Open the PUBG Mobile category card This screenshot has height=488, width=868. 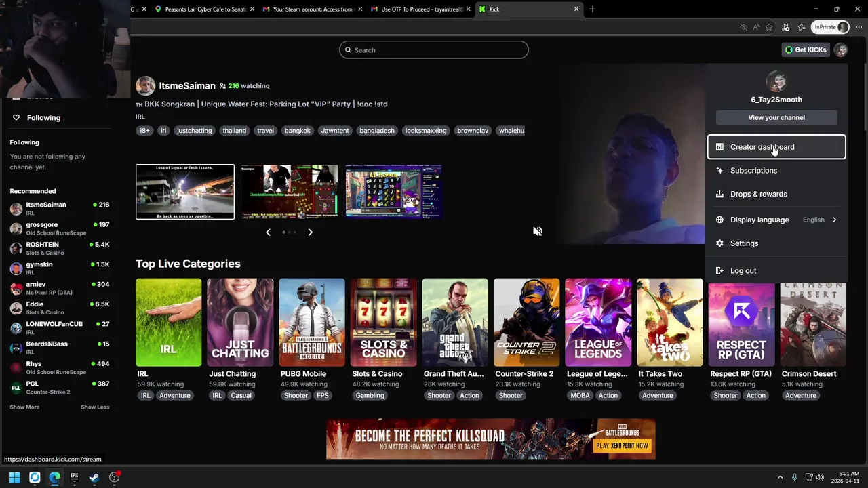click(x=312, y=323)
